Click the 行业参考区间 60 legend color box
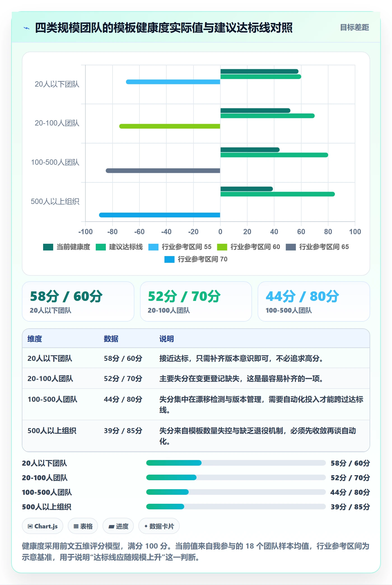This screenshot has height=585, width=392. 222,247
